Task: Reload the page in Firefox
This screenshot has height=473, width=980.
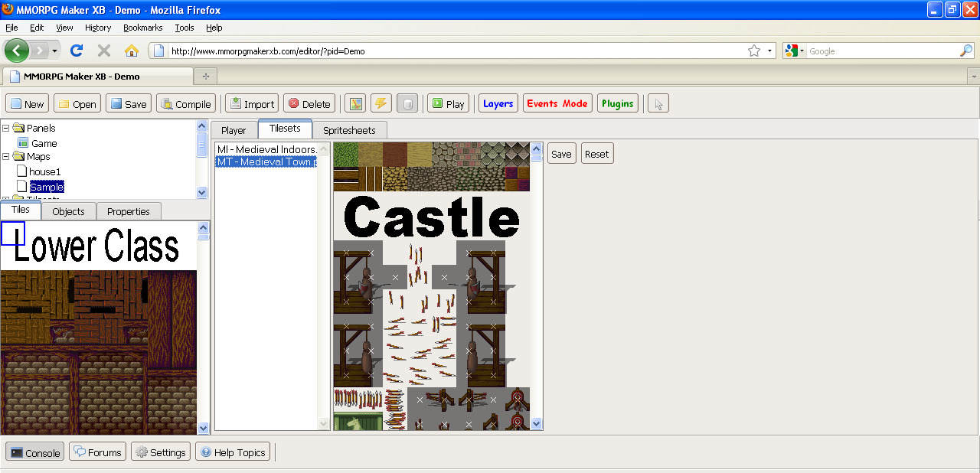Action: coord(77,51)
